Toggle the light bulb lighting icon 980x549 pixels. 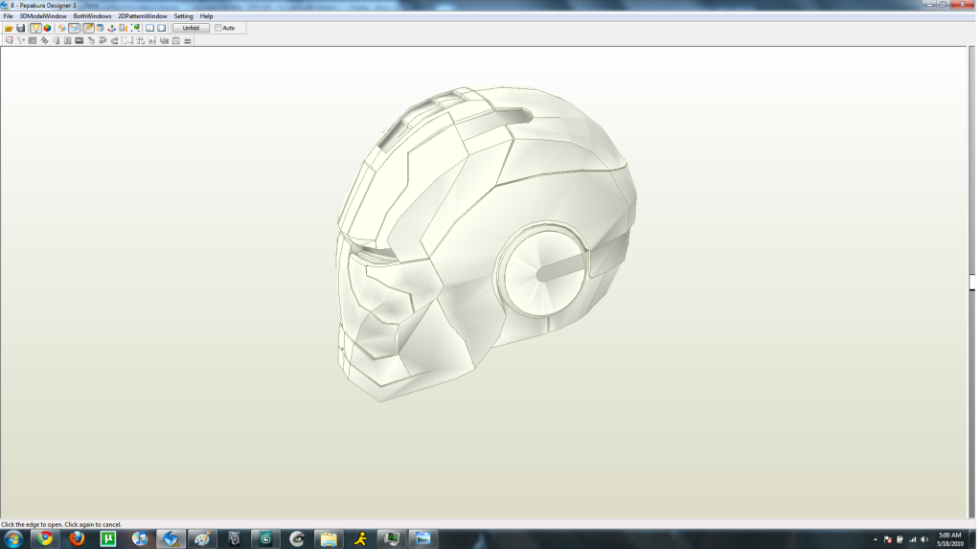(35, 29)
